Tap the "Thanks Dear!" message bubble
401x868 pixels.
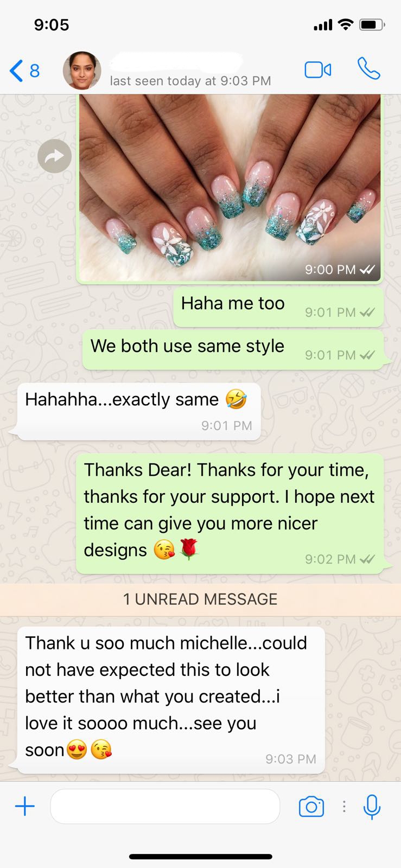point(230,514)
